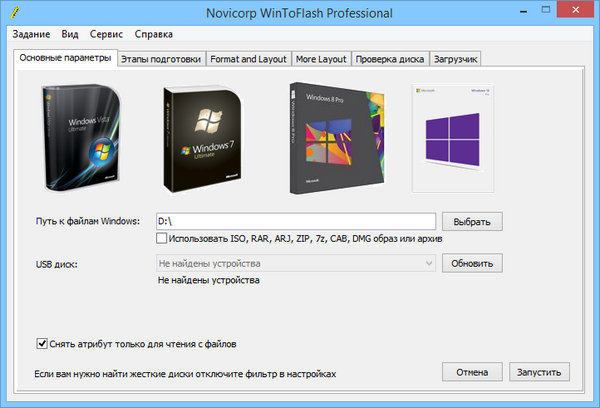Switch to the Format and Layout tab

tap(247, 60)
